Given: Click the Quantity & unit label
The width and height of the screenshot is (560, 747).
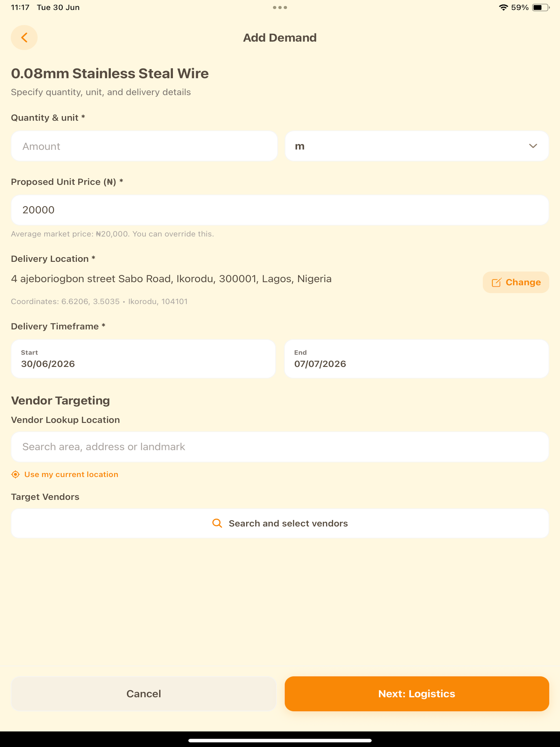Looking at the screenshot, I should [x=48, y=118].
